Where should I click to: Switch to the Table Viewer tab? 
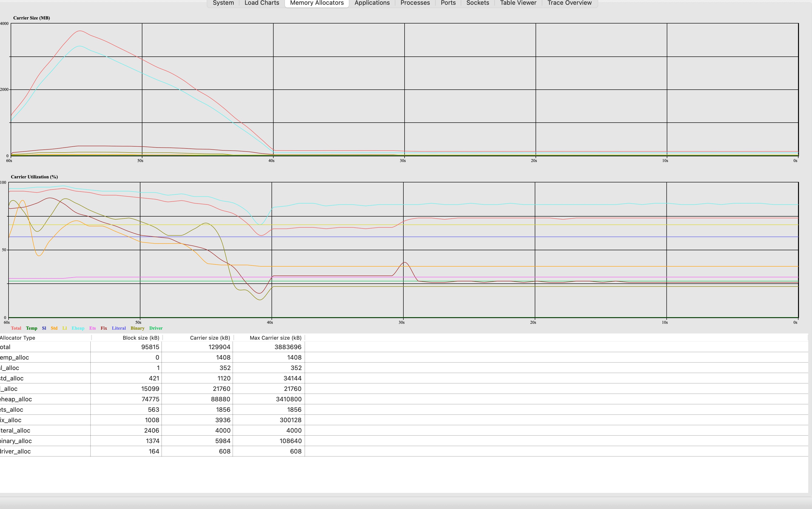tap(518, 3)
